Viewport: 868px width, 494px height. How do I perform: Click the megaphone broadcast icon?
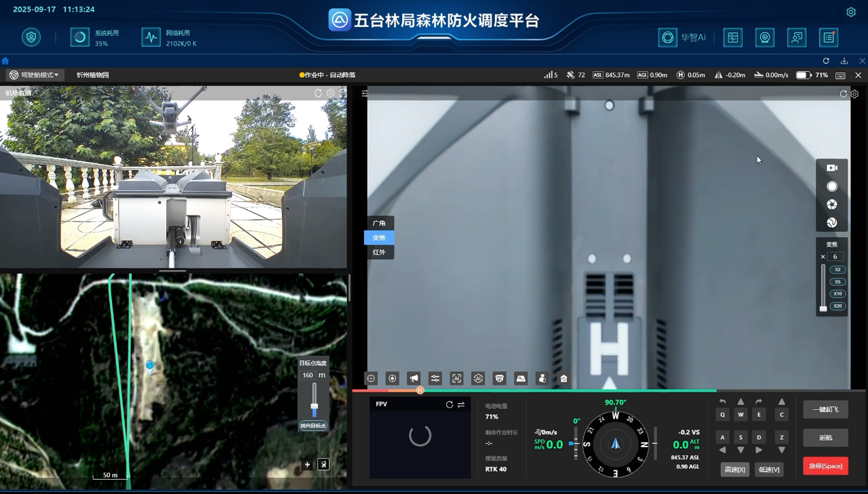(413, 379)
